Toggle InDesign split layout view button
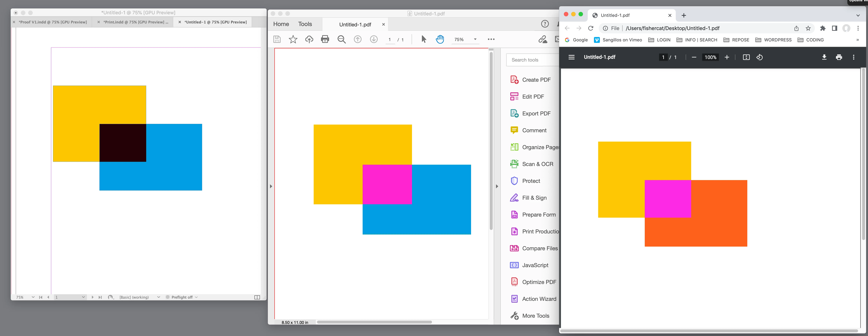Image resolution: width=868 pixels, height=336 pixels. [x=257, y=297]
